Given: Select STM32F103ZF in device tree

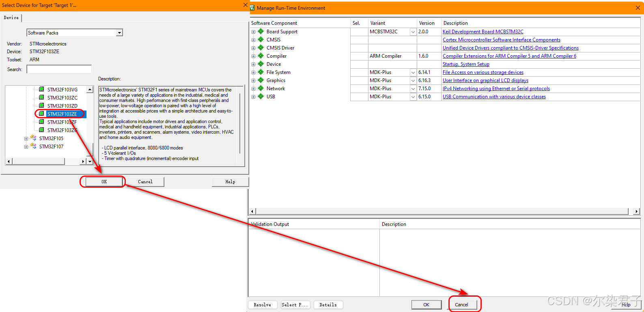Looking at the screenshot, I should pos(62,122).
